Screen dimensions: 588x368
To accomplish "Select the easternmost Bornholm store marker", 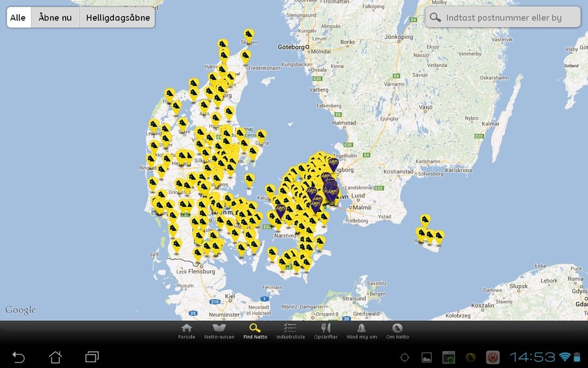I will [439, 238].
